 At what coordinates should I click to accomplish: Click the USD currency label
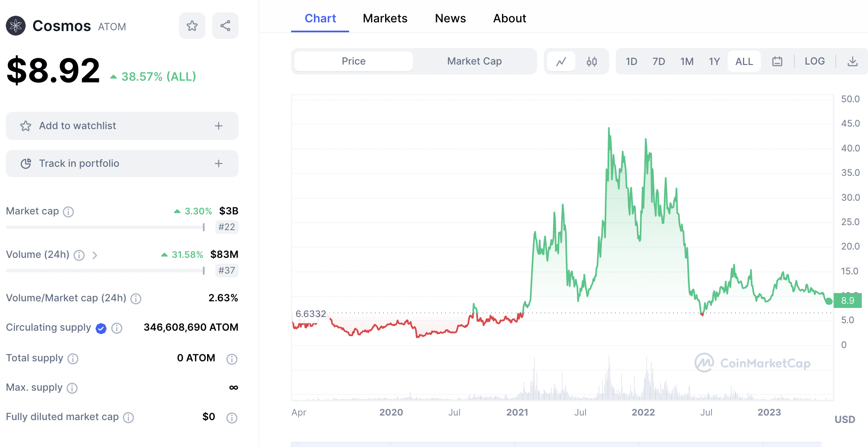tap(845, 419)
